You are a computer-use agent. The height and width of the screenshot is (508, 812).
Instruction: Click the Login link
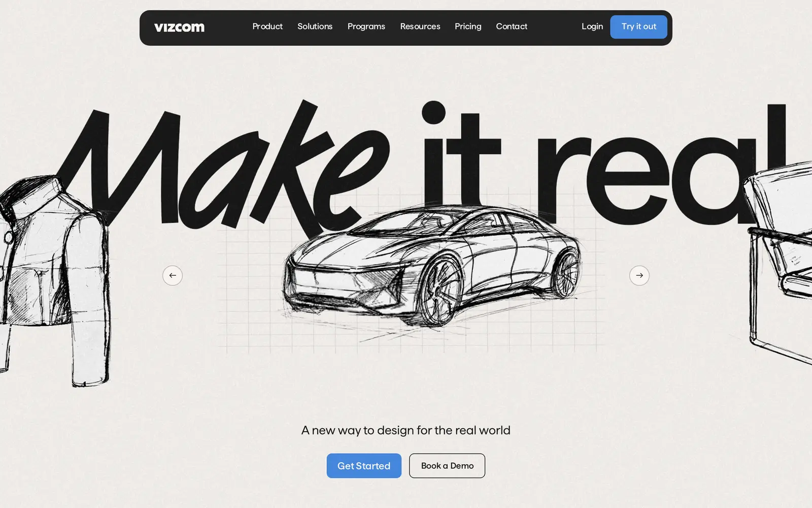point(592,26)
